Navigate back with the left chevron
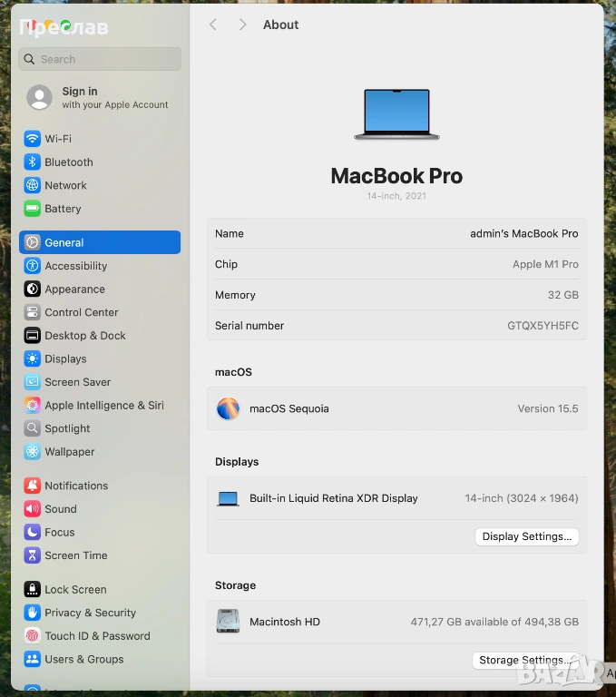 coord(213,25)
